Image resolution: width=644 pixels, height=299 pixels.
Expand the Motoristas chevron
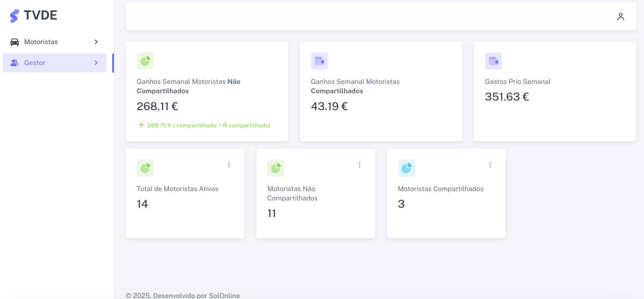coord(96,42)
